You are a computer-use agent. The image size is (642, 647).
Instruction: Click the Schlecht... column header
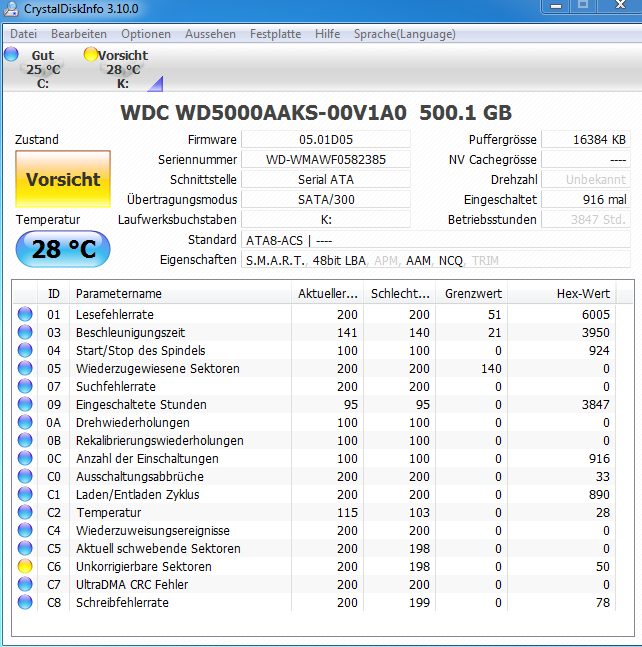click(x=400, y=294)
